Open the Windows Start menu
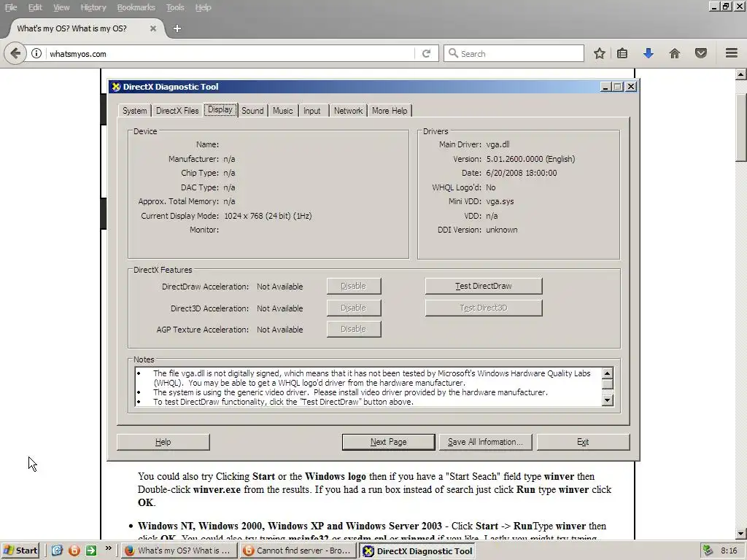Viewport: 747px width, 560px height. pos(20,551)
